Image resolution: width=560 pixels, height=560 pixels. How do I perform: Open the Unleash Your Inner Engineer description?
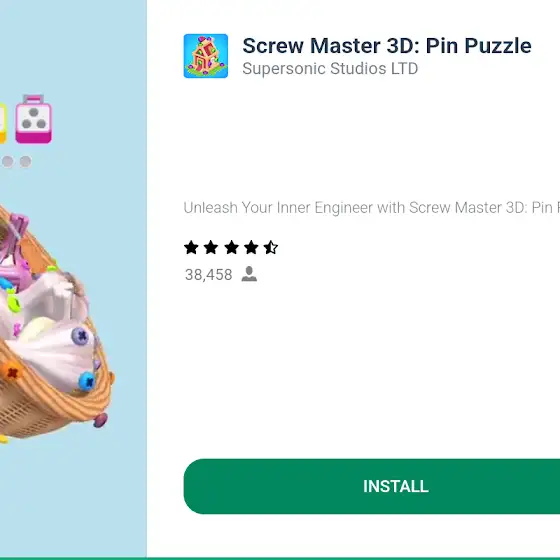(x=371, y=208)
